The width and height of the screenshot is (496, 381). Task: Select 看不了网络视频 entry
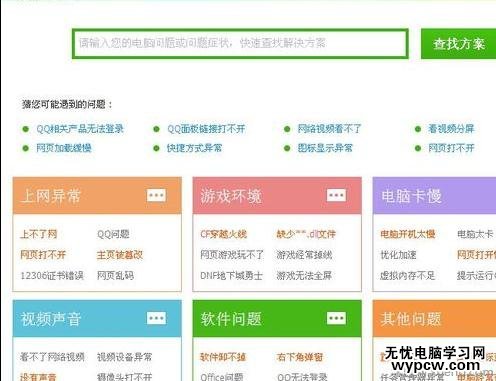click(52, 357)
